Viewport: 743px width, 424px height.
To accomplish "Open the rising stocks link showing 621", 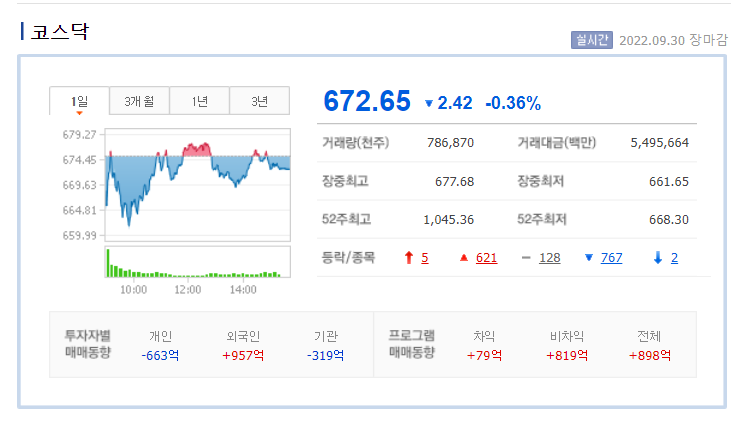I will click(x=486, y=258).
